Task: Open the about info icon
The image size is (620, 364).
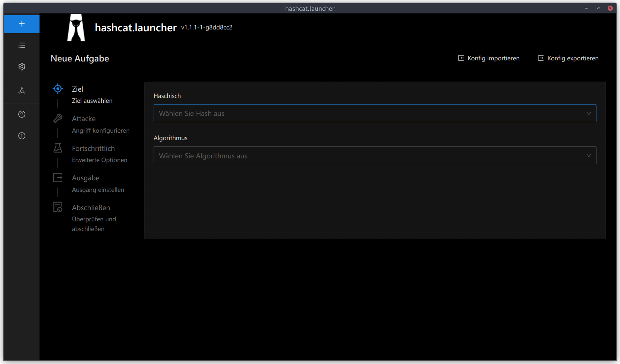Action: click(22, 136)
